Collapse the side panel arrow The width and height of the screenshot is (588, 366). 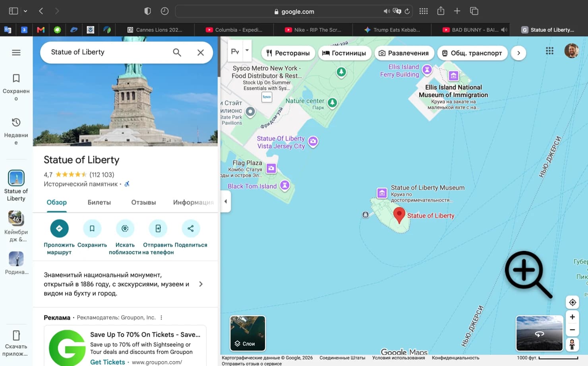226,201
